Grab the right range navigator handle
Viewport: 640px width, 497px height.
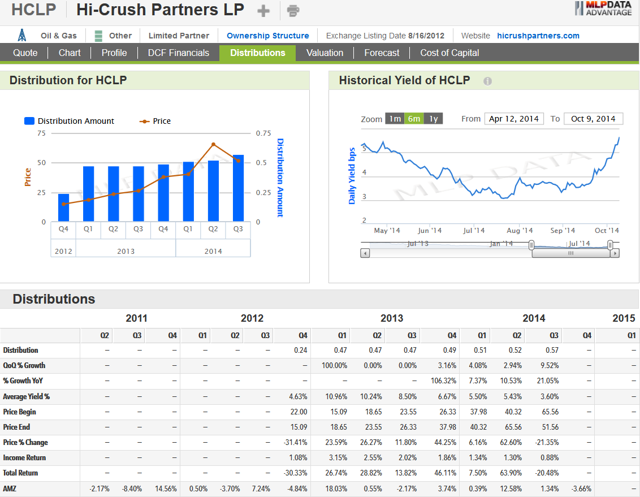610,245
